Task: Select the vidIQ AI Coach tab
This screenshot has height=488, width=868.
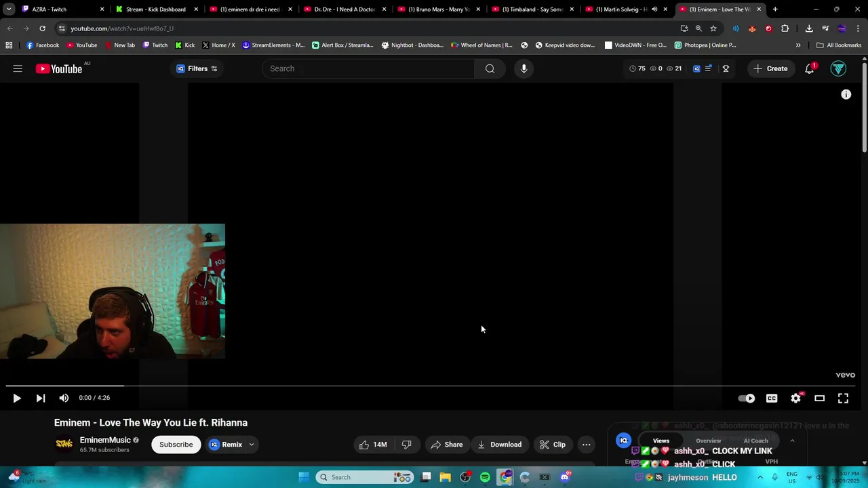Action: pyautogui.click(x=755, y=441)
